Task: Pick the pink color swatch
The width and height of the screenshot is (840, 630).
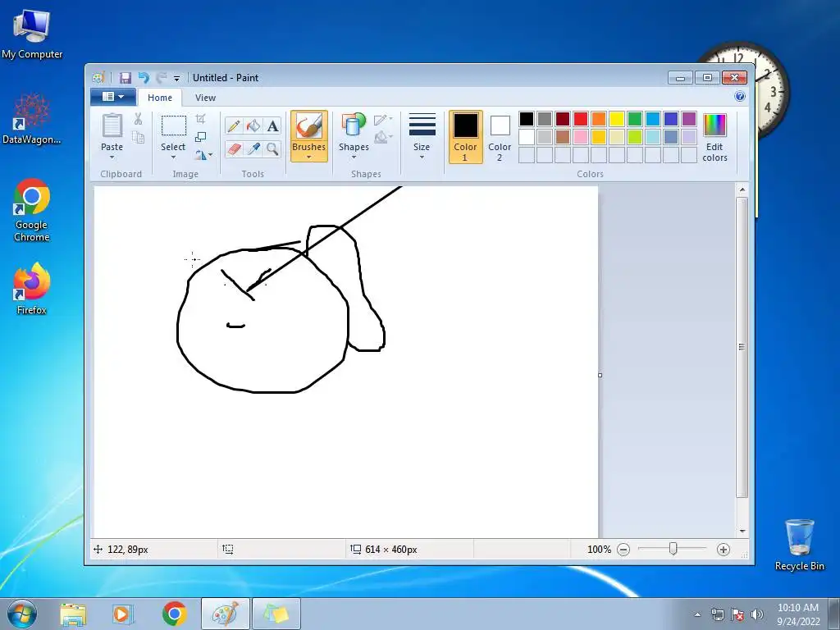Action: 581,137
